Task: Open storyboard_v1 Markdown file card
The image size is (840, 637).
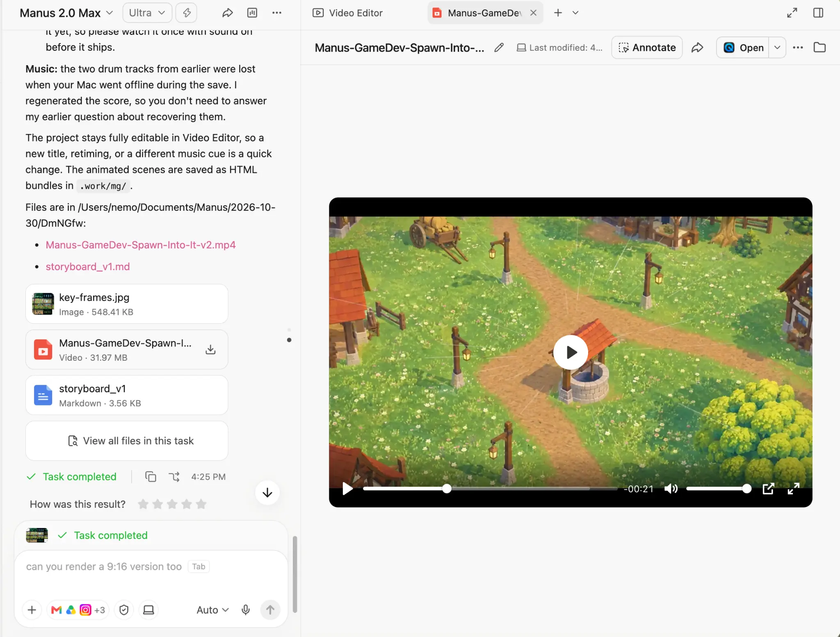Action: point(127,396)
